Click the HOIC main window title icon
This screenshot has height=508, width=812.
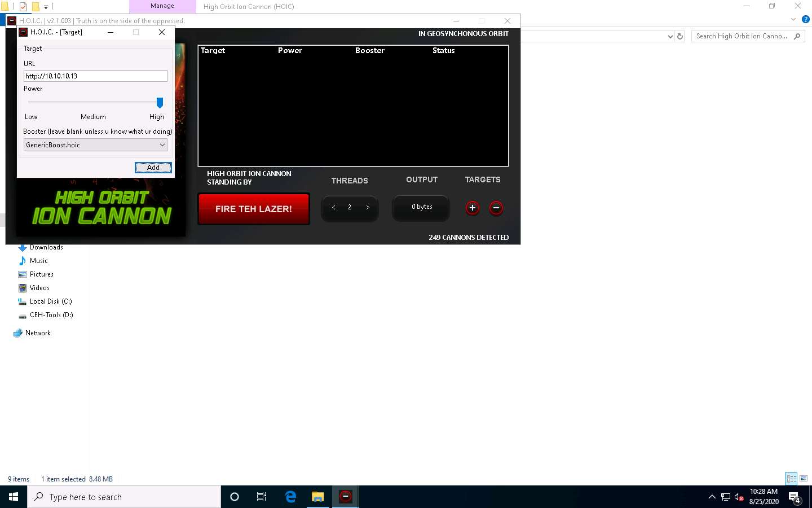12,21
